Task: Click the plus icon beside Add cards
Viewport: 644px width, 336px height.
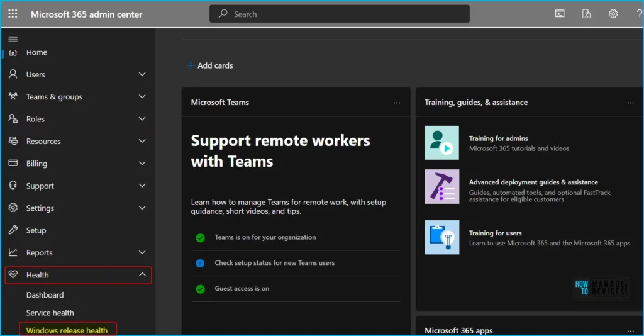Action: click(190, 65)
